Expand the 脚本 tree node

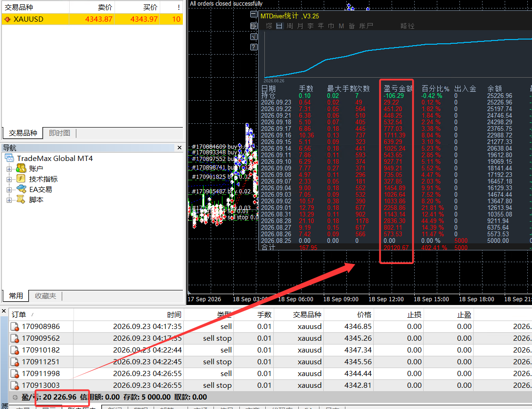[x=9, y=200]
